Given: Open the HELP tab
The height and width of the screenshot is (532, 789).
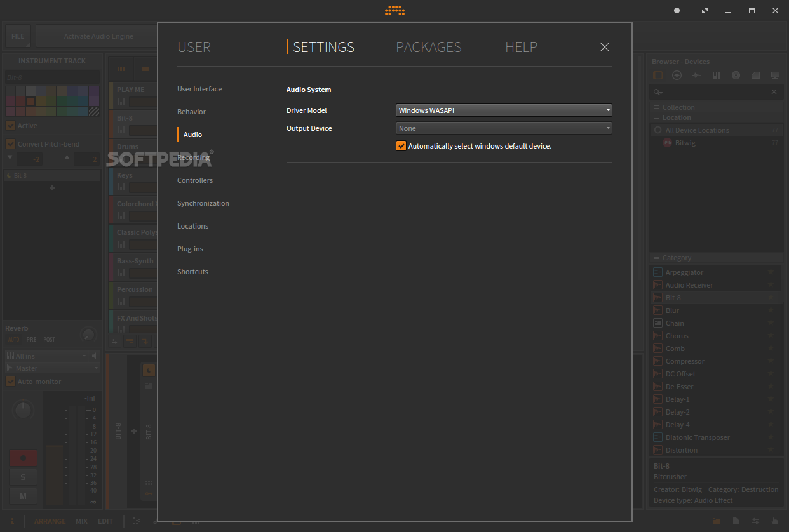Looking at the screenshot, I should 522,47.
